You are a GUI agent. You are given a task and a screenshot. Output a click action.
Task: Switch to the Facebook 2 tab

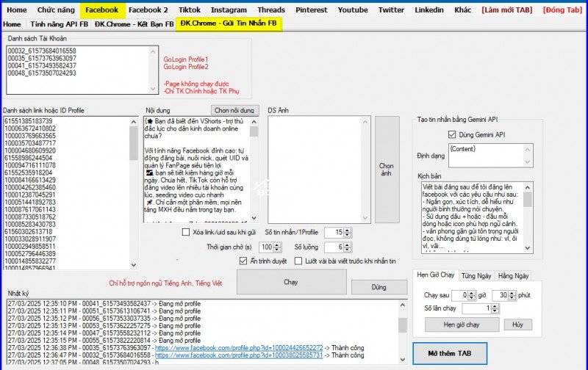click(x=148, y=10)
